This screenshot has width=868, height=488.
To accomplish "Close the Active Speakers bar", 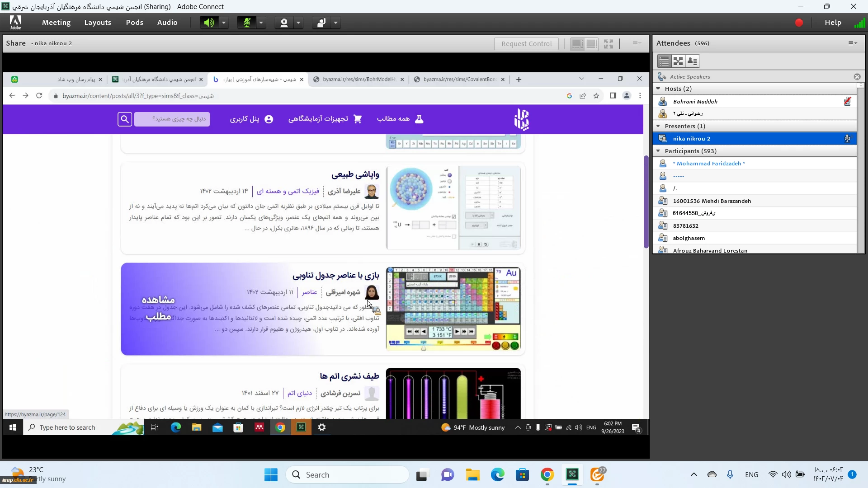I will (857, 77).
